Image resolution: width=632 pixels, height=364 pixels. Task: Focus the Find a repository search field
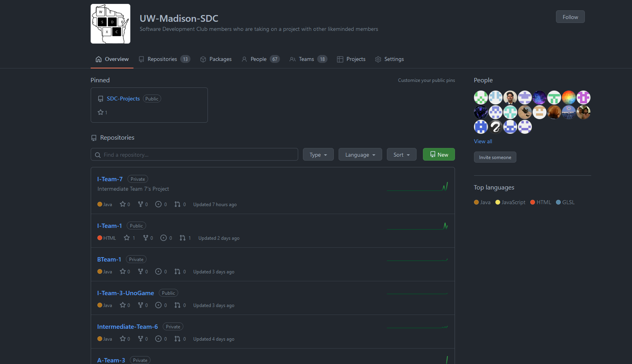click(194, 154)
